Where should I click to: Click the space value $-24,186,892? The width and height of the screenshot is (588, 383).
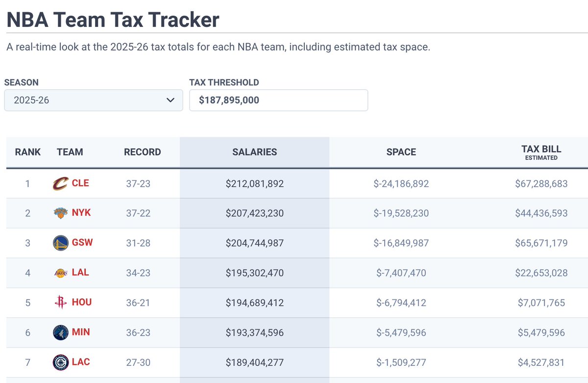point(401,184)
